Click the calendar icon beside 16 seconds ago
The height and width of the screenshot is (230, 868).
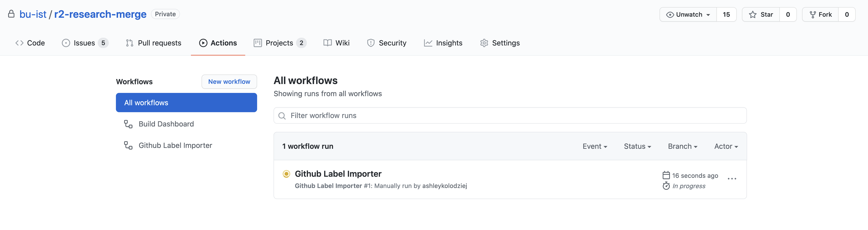click(666, 175)
